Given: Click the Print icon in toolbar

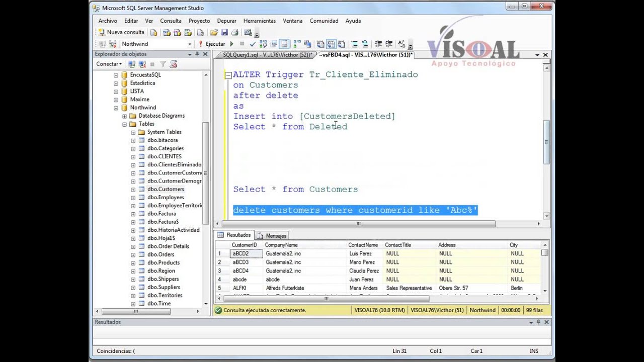Looking at the screenshot, I should coord(234,32).
